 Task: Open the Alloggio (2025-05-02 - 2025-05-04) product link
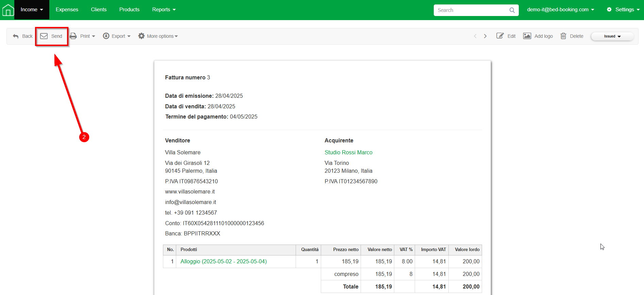pos(224,261)
